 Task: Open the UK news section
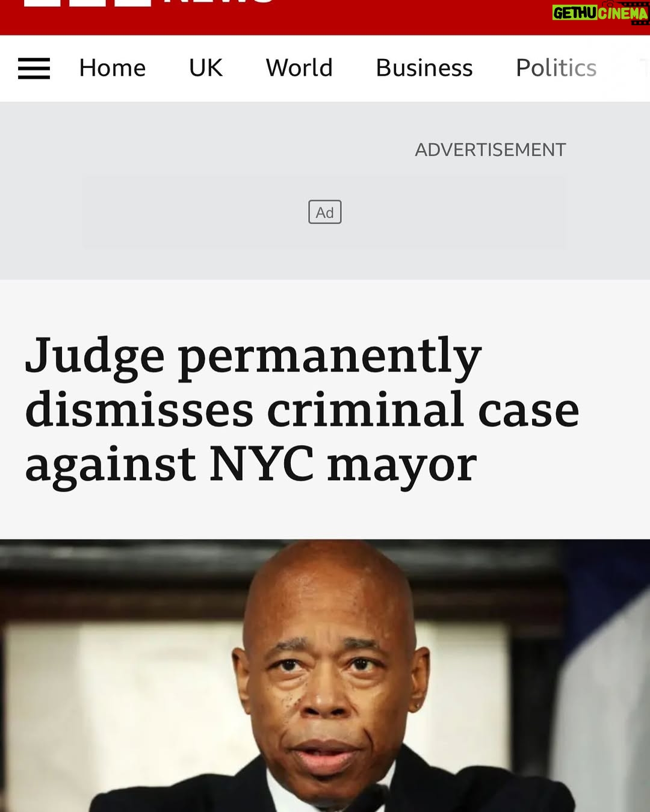pos(206,68)
